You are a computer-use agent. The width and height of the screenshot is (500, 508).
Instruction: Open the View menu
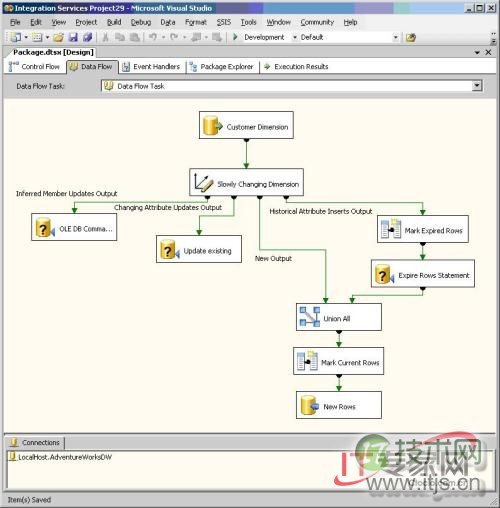tap(59, 22)
